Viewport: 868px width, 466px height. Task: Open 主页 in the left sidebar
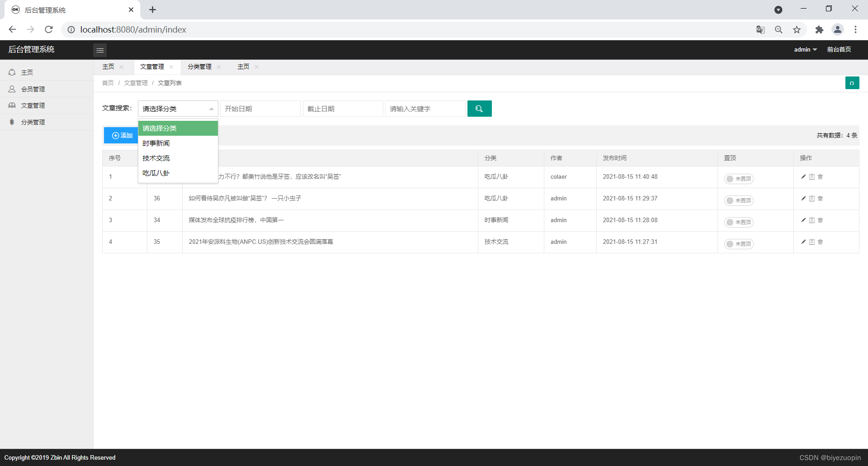[47, 72]
